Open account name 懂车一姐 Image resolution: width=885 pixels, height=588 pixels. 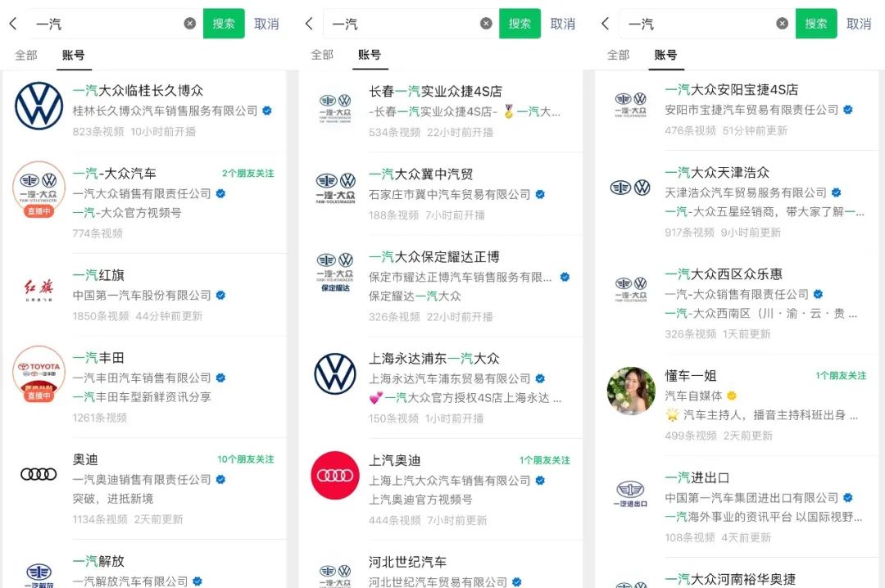coord(691,376)
